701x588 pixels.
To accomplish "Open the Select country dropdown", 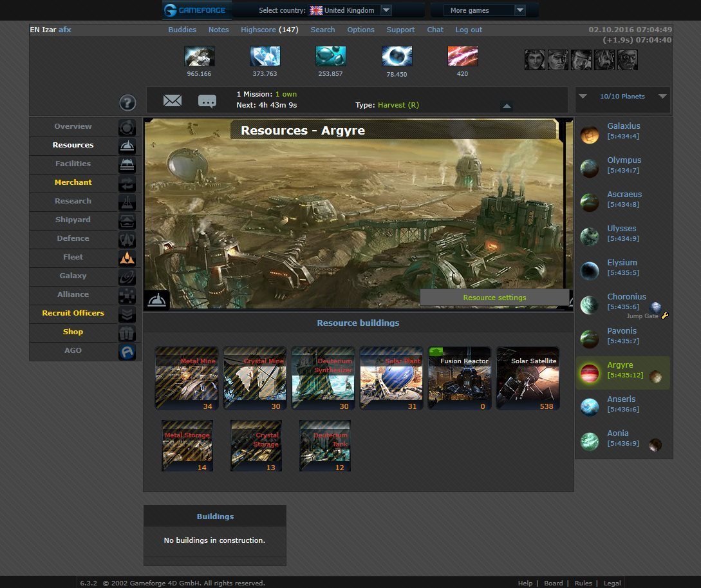I will 350,10.
